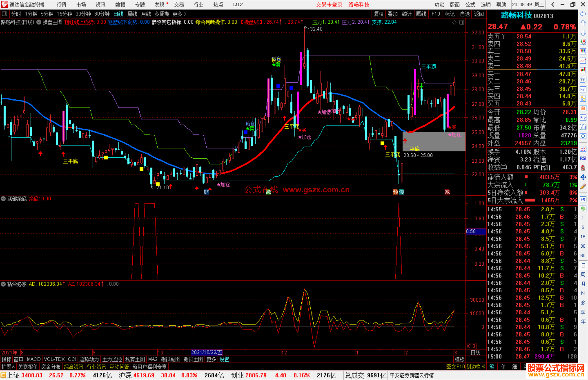Open the candlestick chart icon
The width and height of the screenshot is (588, 380).
coord(583,70)
